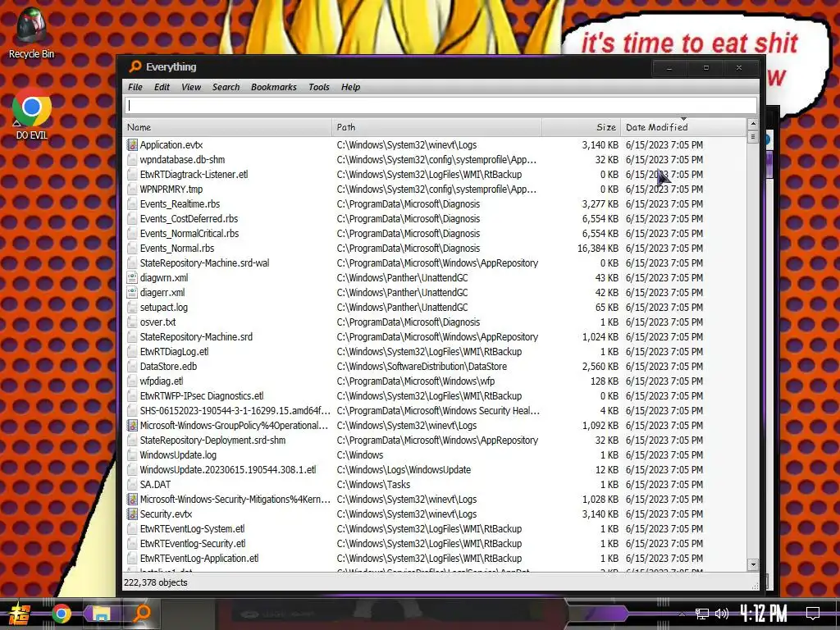Image resolution: width=840 pixels, height=630 pixels.
Task: Click the 2,560 KB size cell
Action: pos(600,367)
